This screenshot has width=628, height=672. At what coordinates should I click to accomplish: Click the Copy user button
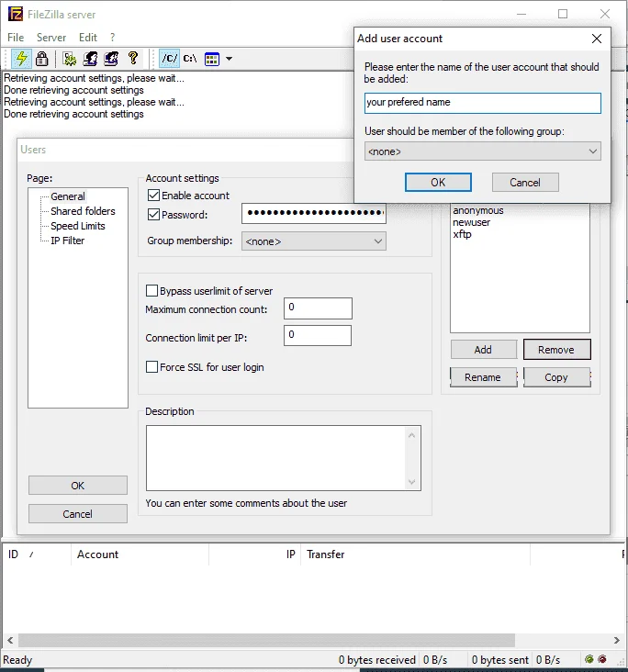pos(556,377)
